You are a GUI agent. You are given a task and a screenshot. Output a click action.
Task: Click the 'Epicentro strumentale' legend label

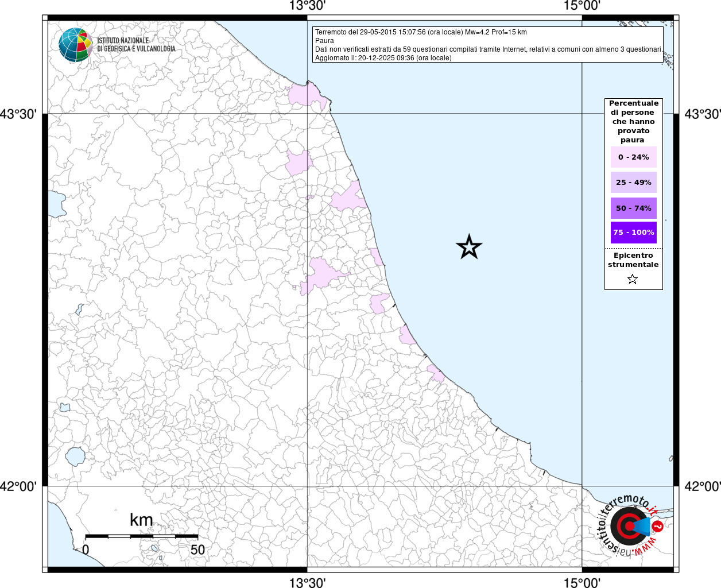[x=633, y=260]
